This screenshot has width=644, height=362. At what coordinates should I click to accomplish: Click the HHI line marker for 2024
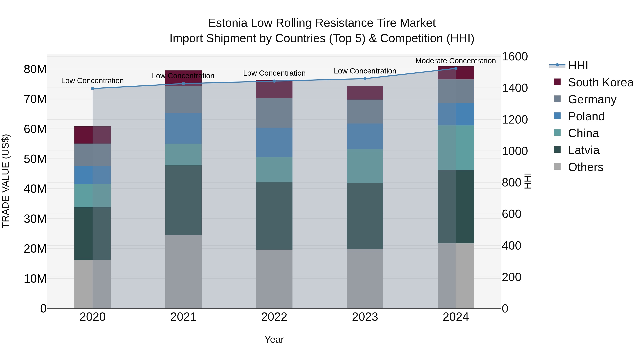point(456,68)
